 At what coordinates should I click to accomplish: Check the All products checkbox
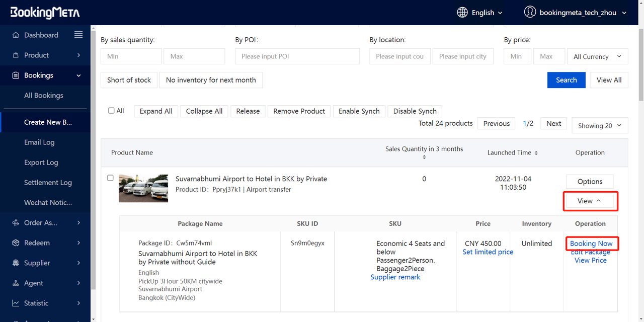click(x=111, y=111)
